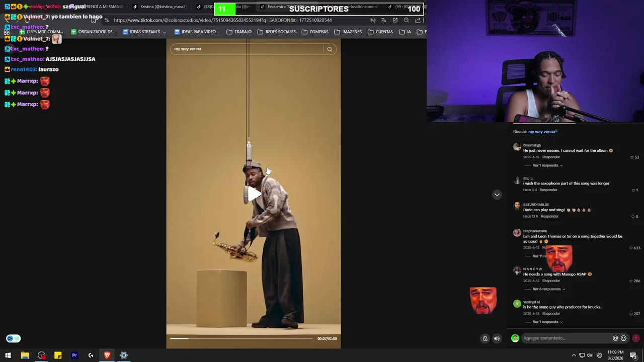Click the search magnifier in TikTok search bar
Viewport: 644px width, 362px height.
(330, 49)
